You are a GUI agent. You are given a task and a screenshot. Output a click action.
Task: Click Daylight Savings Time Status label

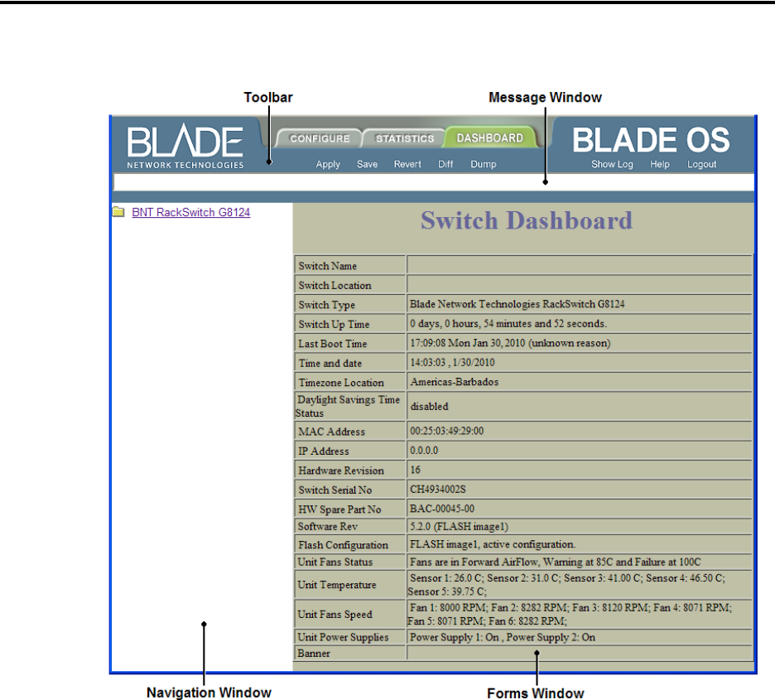[348, 407]
